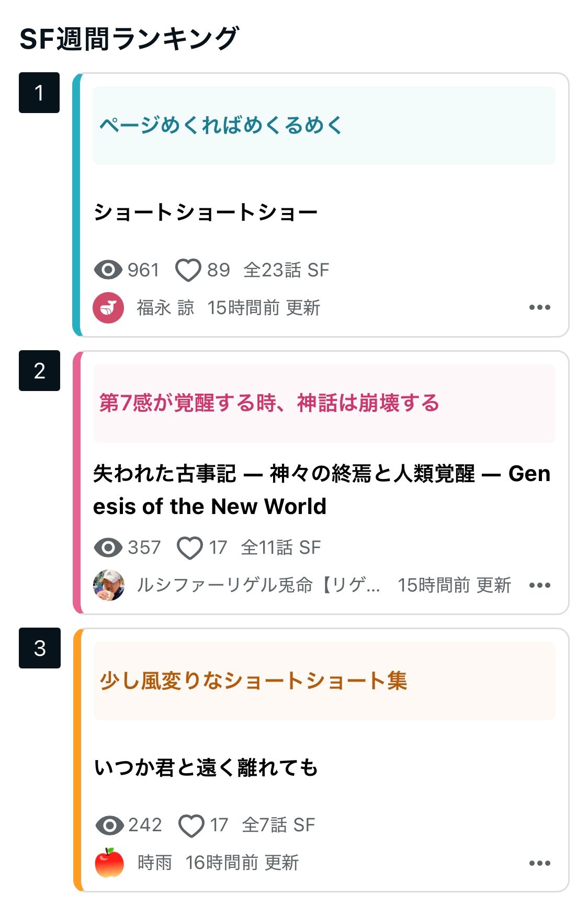Open the いつか君と遠く離れても story

pyautogui.click(x=206, y=768)
